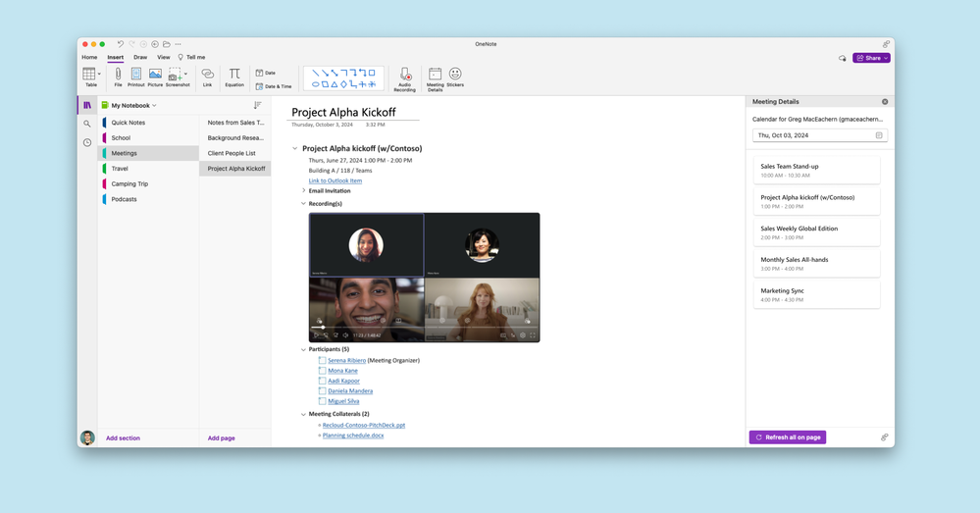Switch to the View tab

pos(163,57)
